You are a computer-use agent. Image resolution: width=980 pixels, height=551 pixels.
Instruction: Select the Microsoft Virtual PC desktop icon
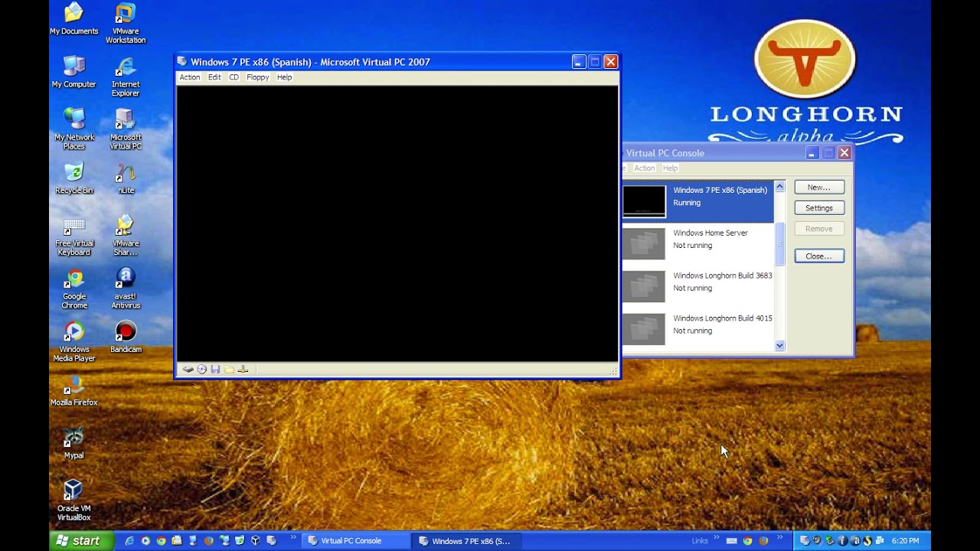[126, 129]
